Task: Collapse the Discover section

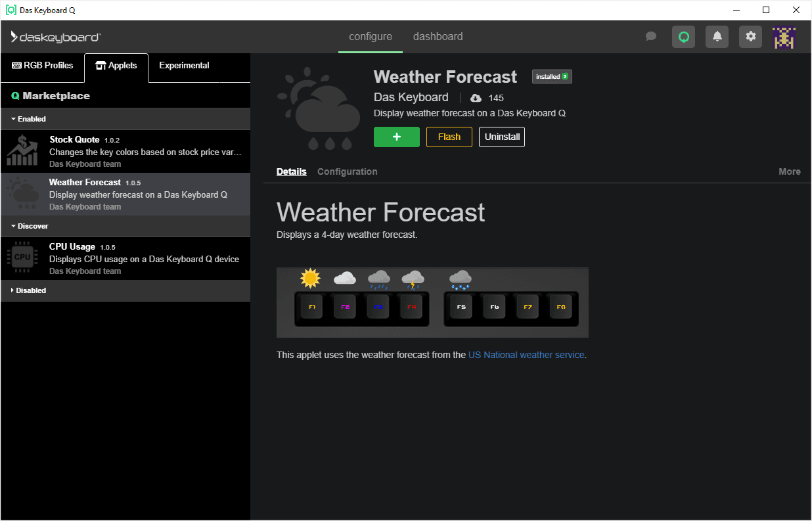Action: (x=30, y=226)
